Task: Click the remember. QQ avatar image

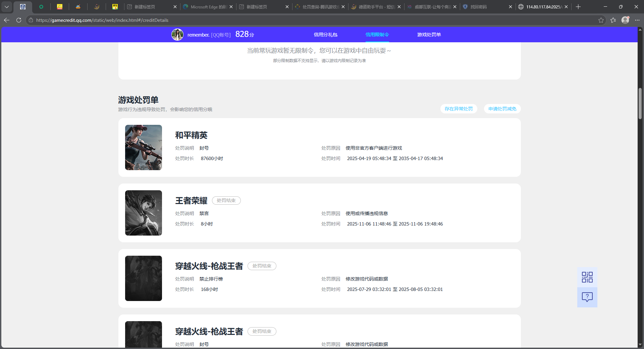Action: coord(177,34)
